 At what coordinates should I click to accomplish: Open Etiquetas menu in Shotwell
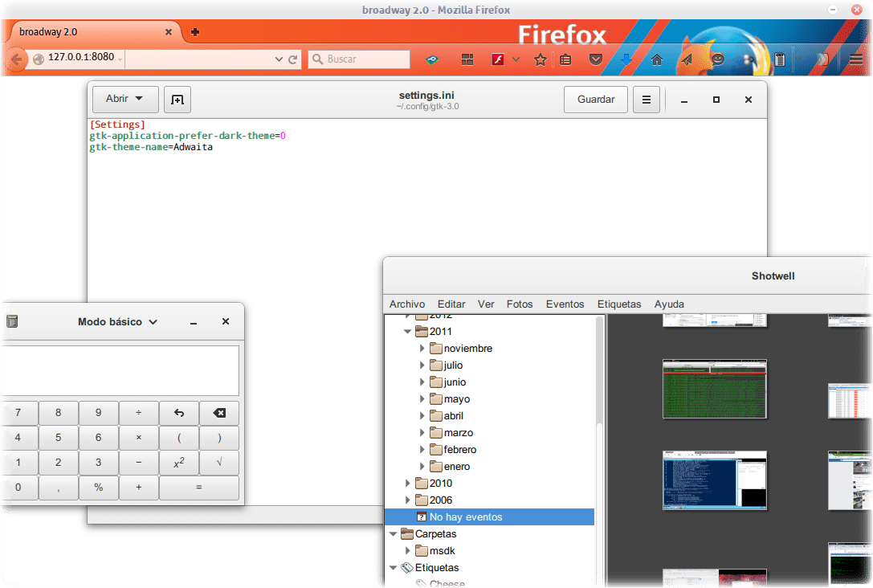click(619, 304)
